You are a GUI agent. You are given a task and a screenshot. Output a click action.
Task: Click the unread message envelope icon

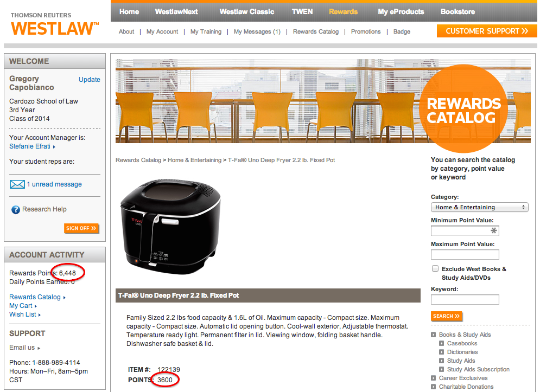17,184
